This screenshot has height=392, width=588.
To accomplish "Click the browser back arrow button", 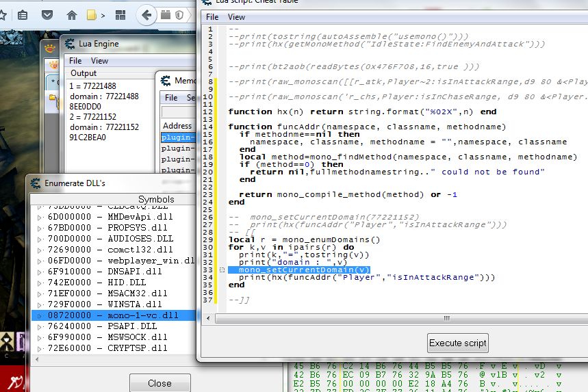I will [x=146, y=14].
